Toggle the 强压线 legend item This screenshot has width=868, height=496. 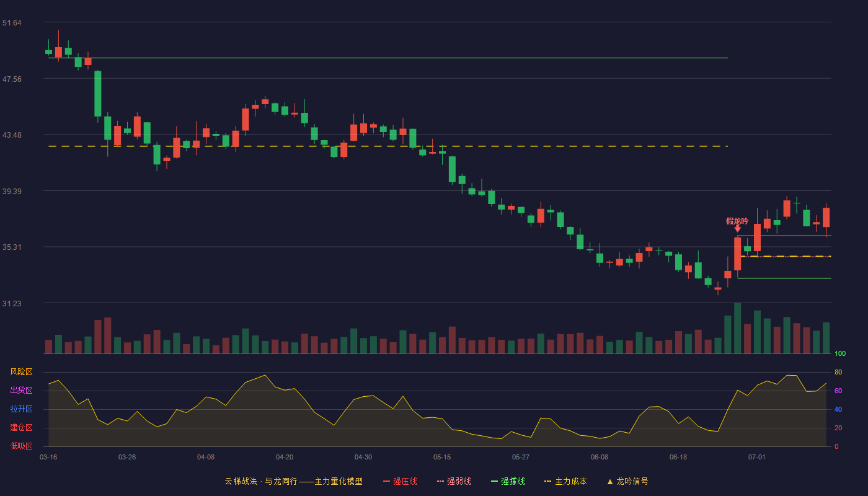point(400,481)
